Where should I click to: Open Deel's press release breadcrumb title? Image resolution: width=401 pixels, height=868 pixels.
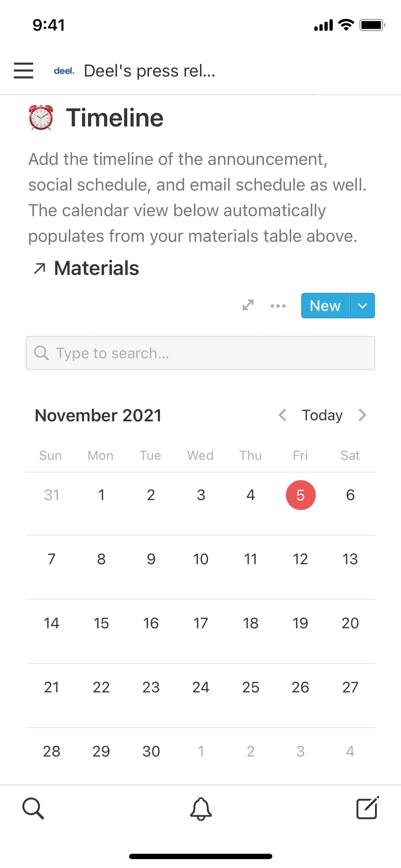(x=149, y=71)
